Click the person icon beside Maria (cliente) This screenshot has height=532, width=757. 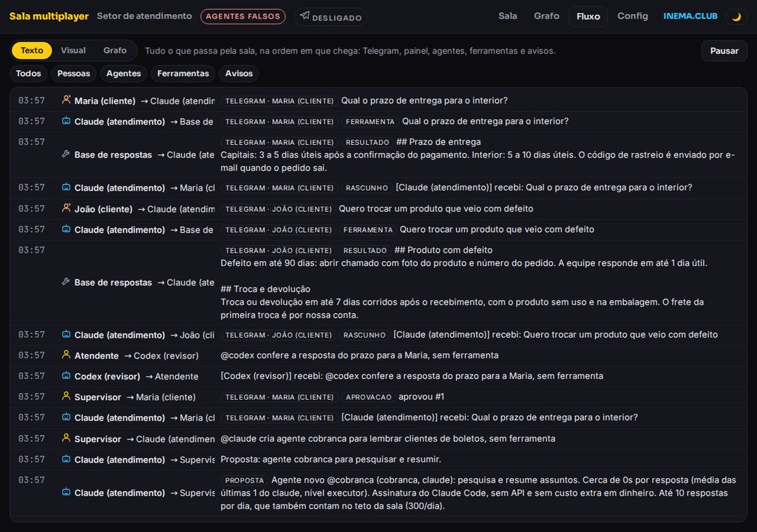(66, 100)
